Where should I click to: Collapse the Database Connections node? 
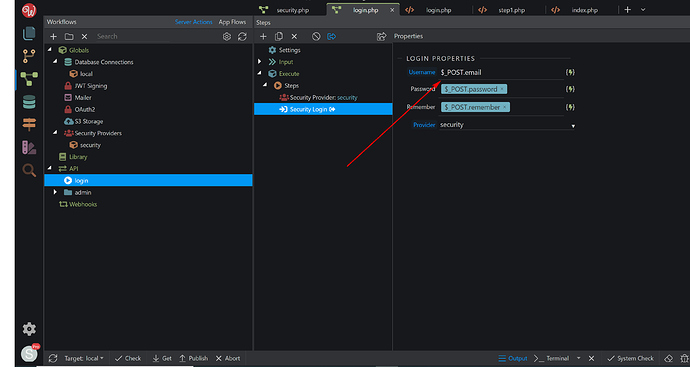tap(55, 62)
